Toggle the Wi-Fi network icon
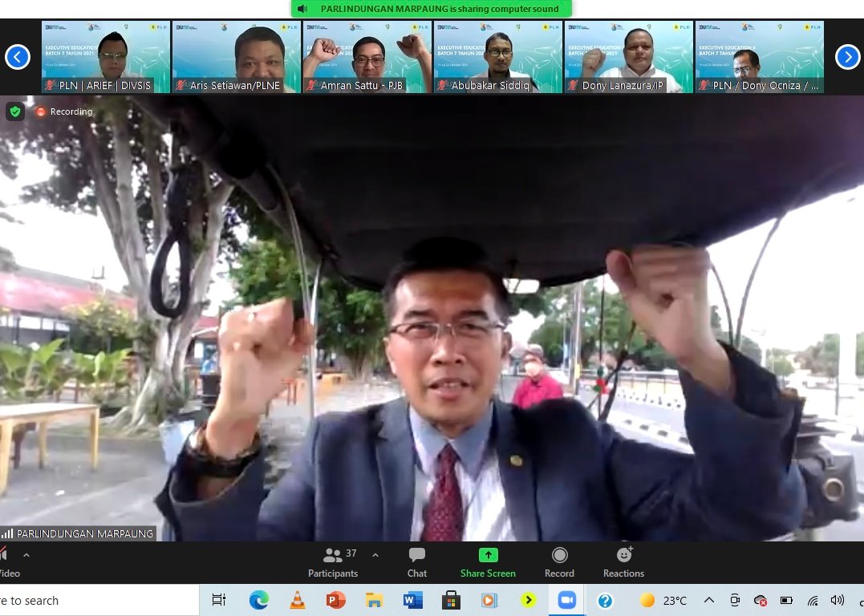Screen dimensions: 864x616 813,600
